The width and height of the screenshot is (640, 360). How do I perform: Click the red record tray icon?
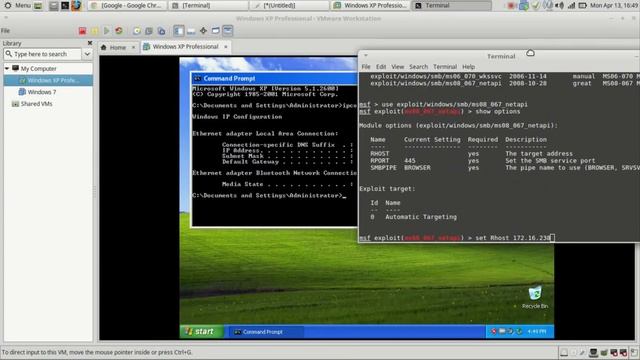click(511, 5)
